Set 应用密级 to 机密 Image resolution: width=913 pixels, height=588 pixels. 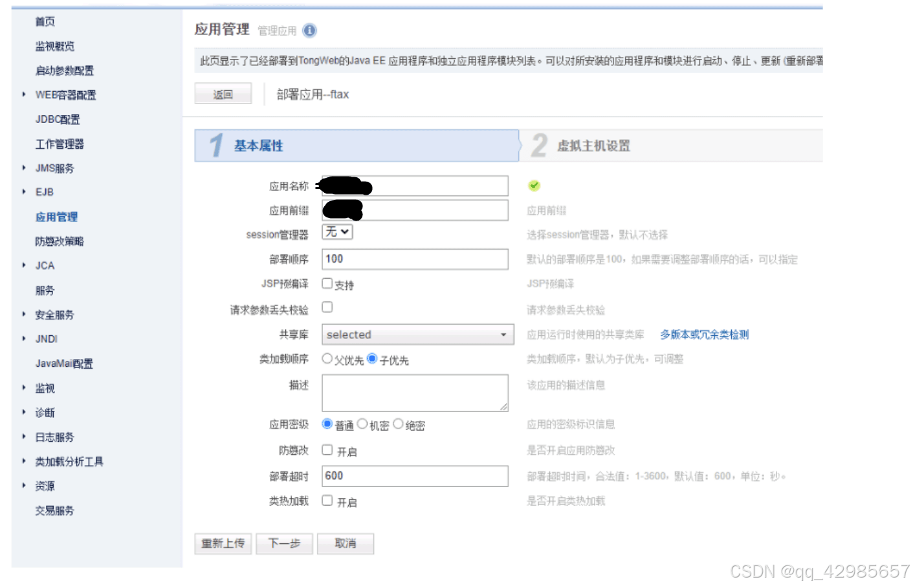tap(362, 424)
